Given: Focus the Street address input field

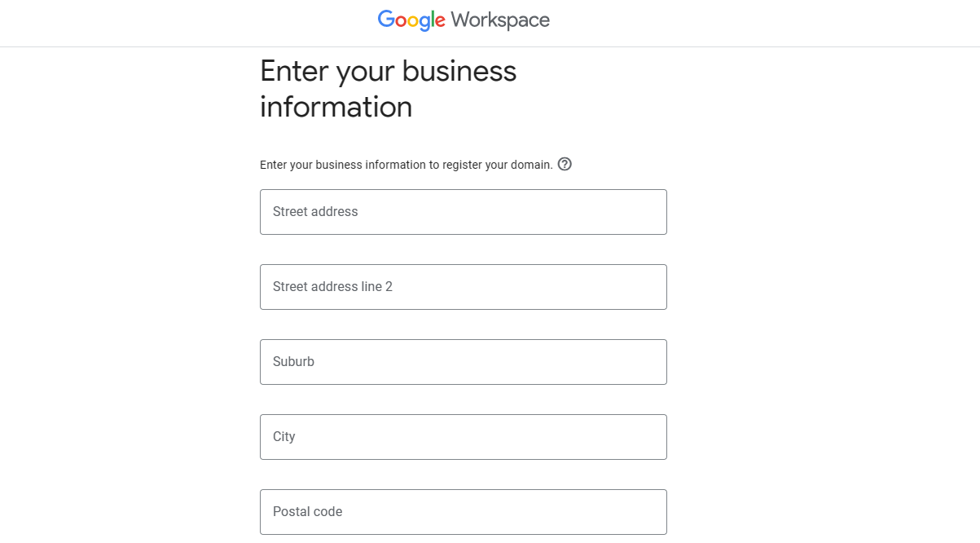Looking at the screenshot, I should point(464,212).
